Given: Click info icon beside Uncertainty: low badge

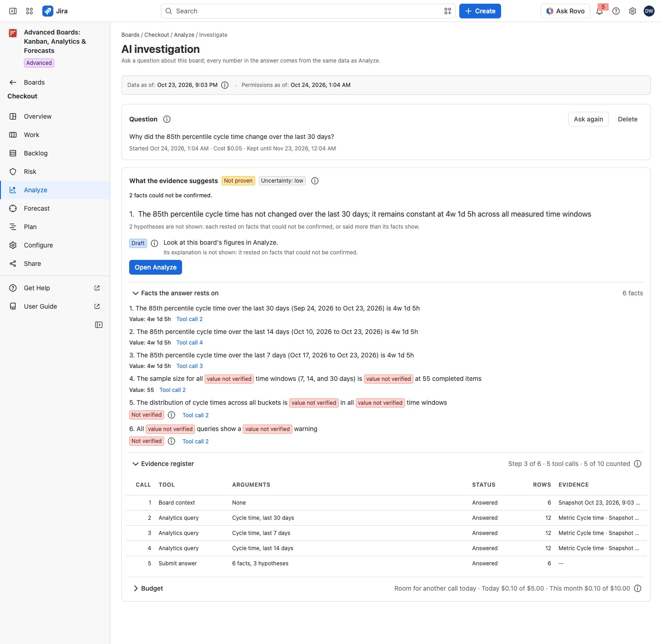Looking at the screenshot, I should pos(315,181).
